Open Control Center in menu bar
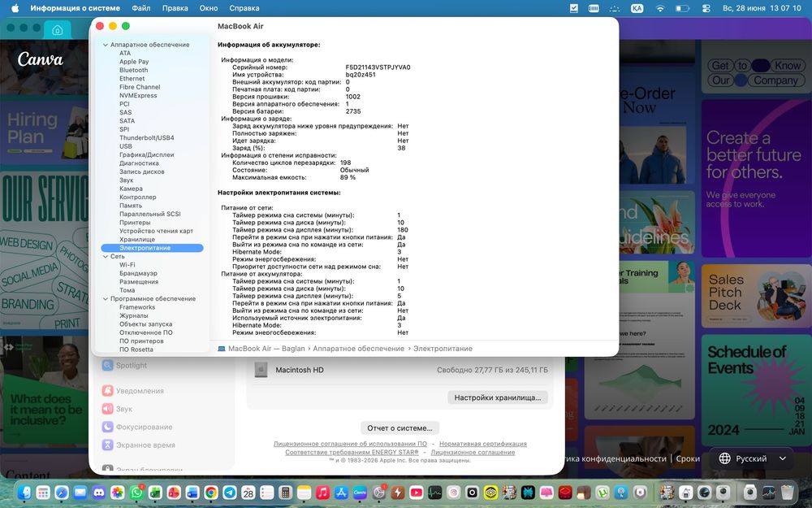 pos(706,8)
